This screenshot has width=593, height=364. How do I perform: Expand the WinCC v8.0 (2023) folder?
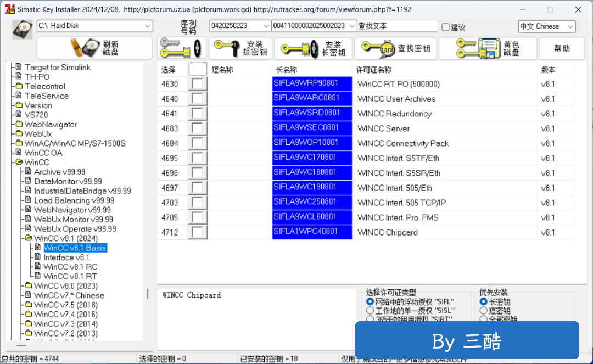pos(29,285)
